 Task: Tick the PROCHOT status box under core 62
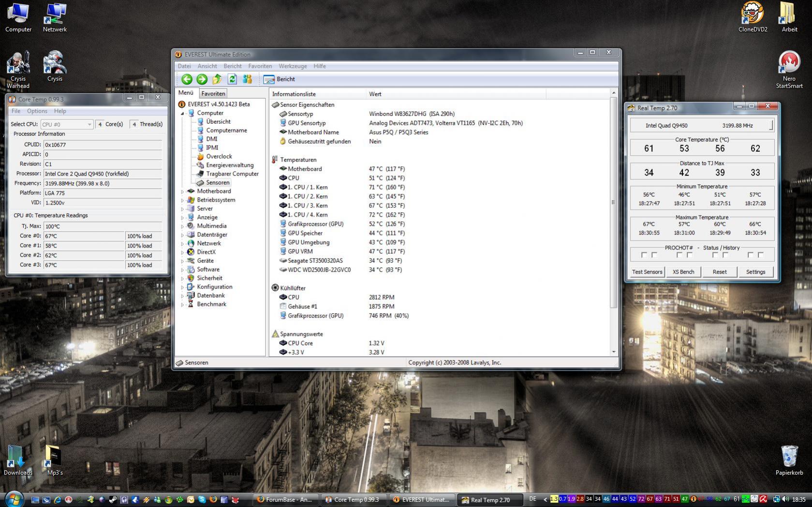750,255
